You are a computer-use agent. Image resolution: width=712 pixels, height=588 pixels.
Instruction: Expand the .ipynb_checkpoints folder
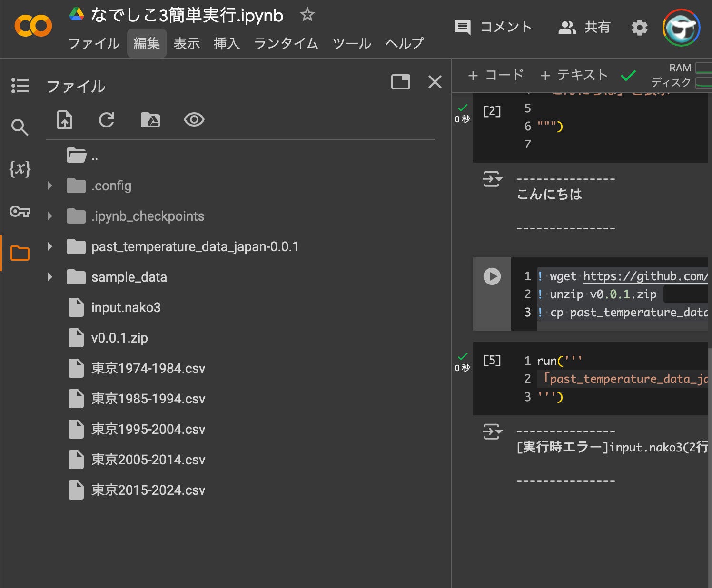click(x=49, y=216)
